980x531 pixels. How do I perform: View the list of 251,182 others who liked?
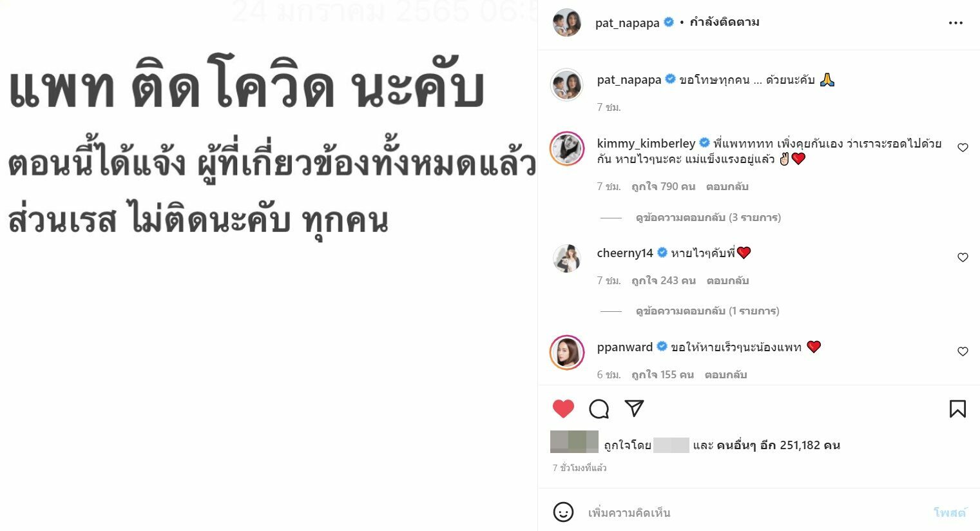[778, 445]
